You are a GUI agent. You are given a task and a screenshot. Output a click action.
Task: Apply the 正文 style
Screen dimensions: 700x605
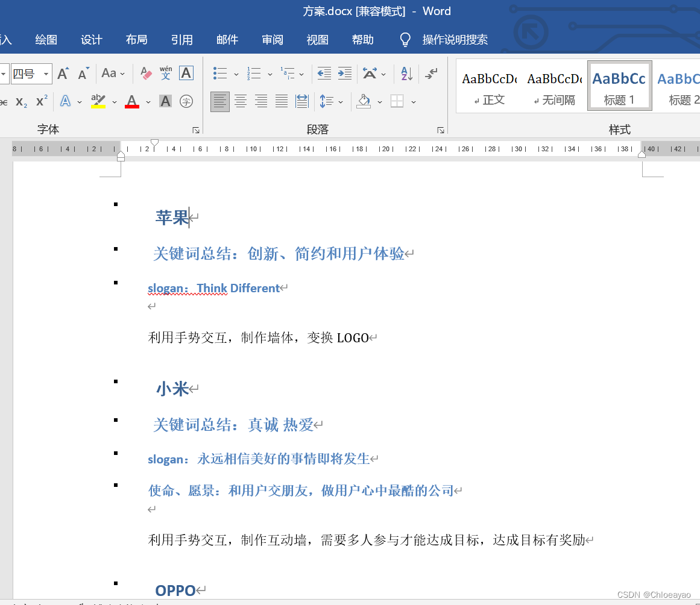click(x=490, y=87)
